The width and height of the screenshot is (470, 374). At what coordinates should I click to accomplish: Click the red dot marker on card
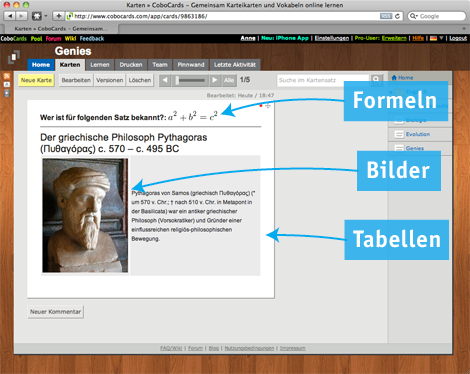click(261, 106)
